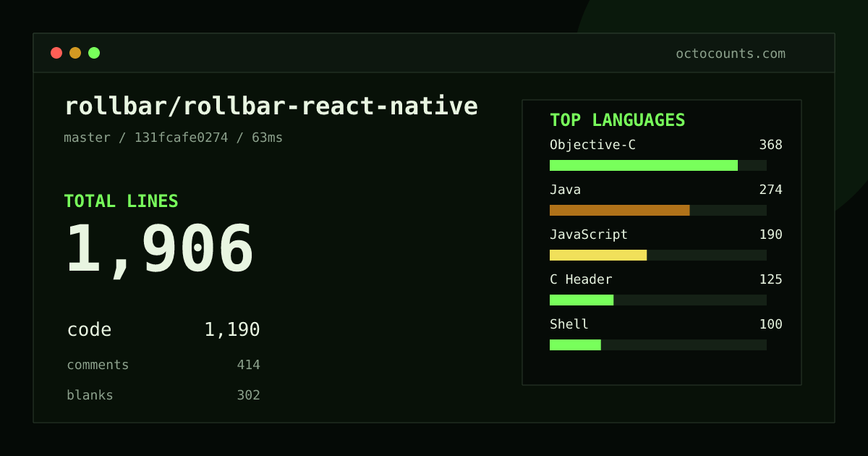Click the 414 comments value
The image size is (868, 456).
point(248,365)
